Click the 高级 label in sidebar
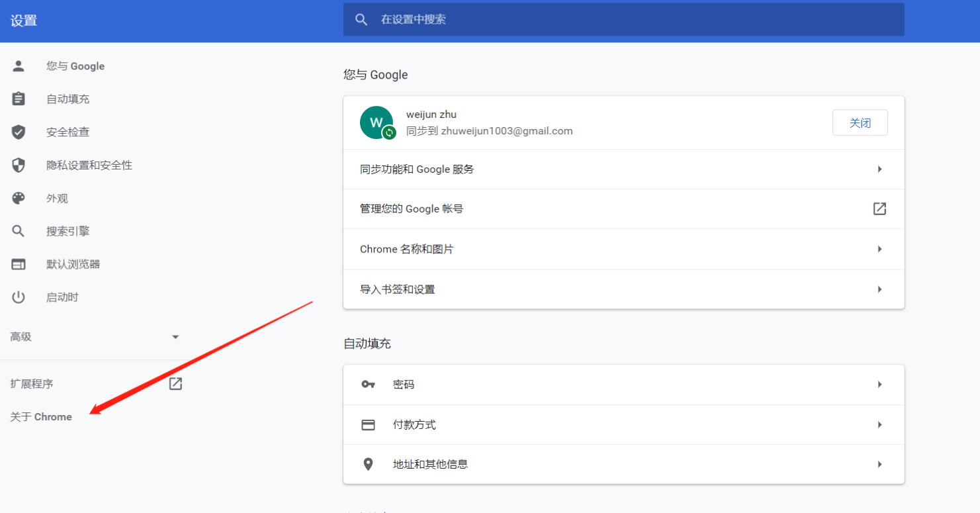Screen dimensions: 980x513 (21, 337)
